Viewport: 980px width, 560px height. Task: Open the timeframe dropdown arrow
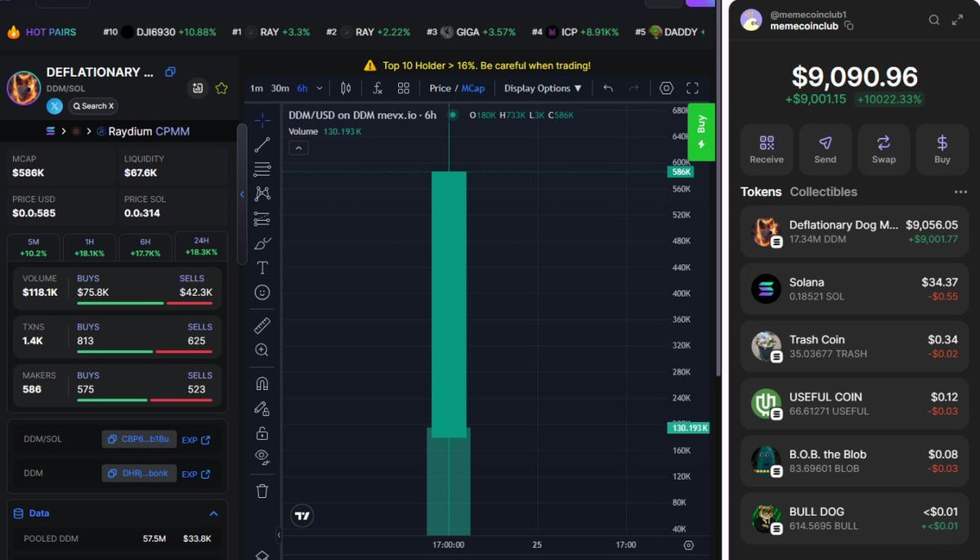[320, 88]
